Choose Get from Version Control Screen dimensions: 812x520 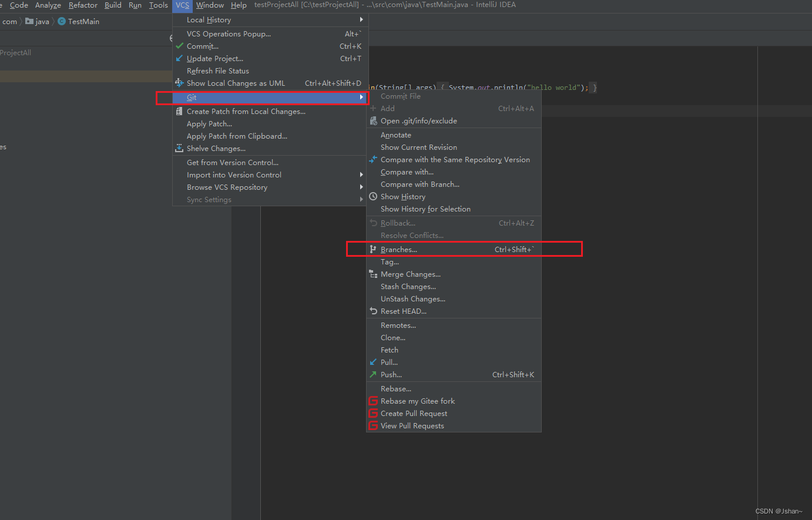click(x=270, y=162)
